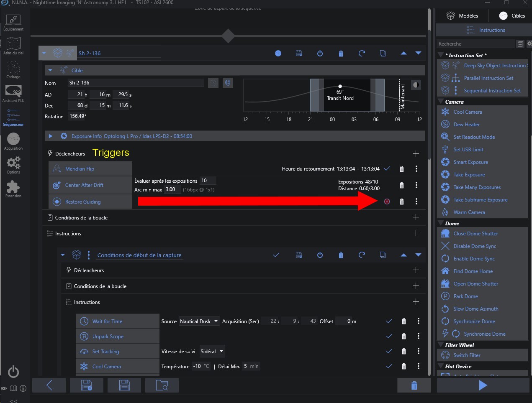The width and height of the screenshot is (532, 403).
Task: Open Restore Guiding more options menu
Action: coord(416,201)
